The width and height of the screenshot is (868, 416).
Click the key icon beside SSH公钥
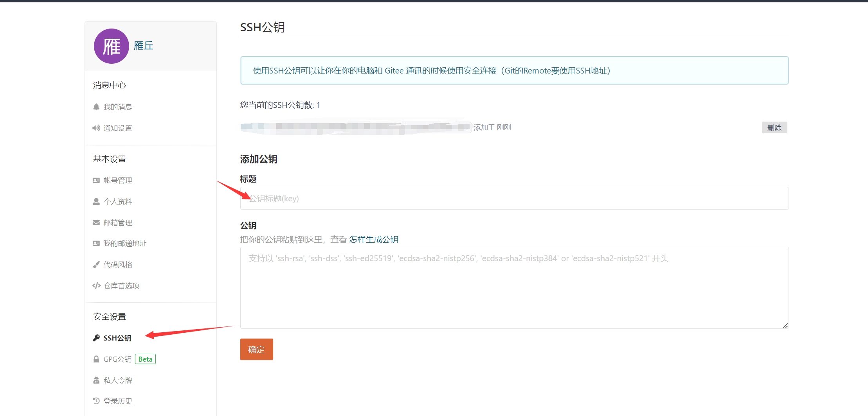coord(96,338)
